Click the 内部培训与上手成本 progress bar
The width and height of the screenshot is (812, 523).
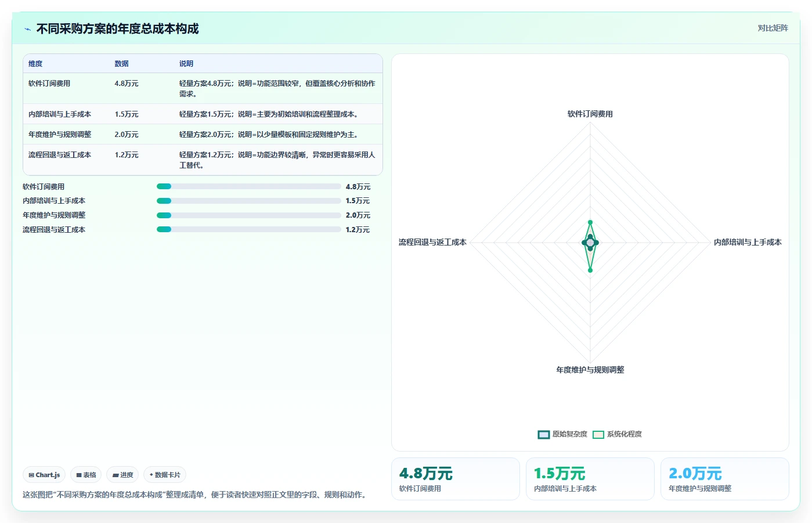tap(248, 201)
